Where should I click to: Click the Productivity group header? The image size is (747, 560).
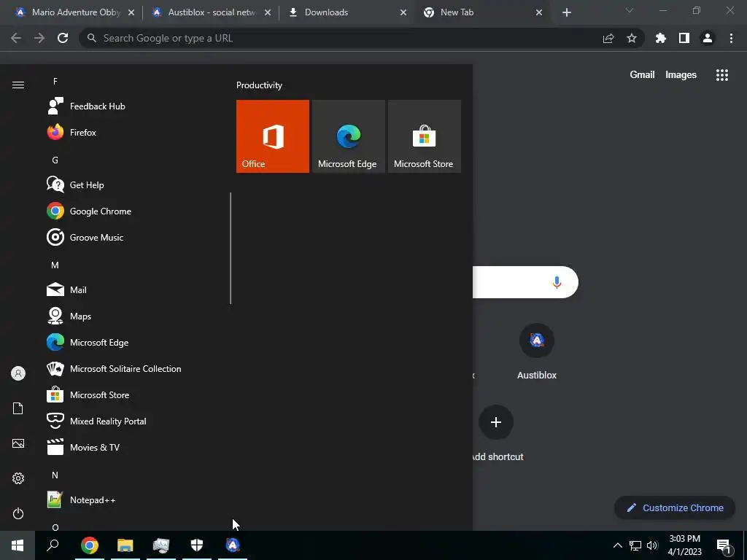point(259,85)
